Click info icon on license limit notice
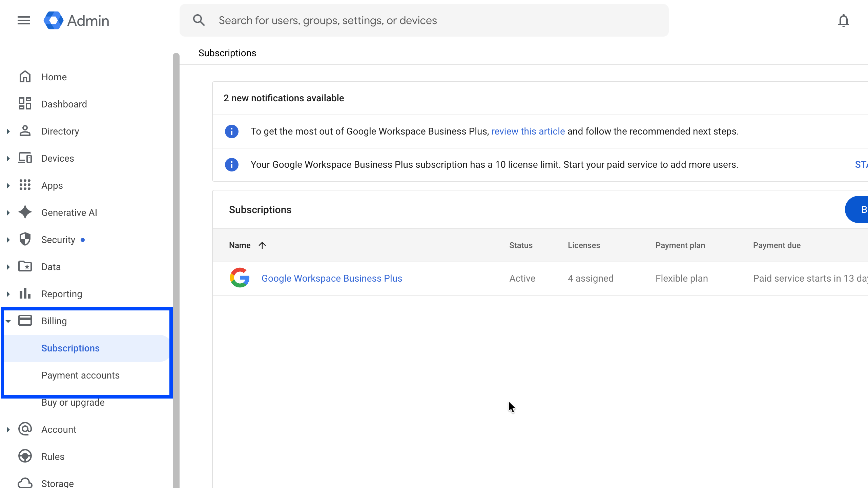The width and height of the screenshot is (868, 488). point(232,165)
